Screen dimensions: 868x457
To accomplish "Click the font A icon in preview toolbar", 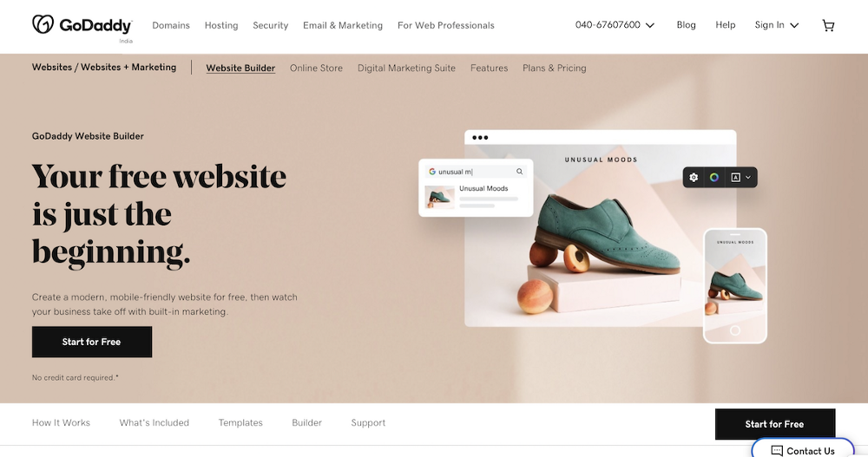I will pos(735,178).
